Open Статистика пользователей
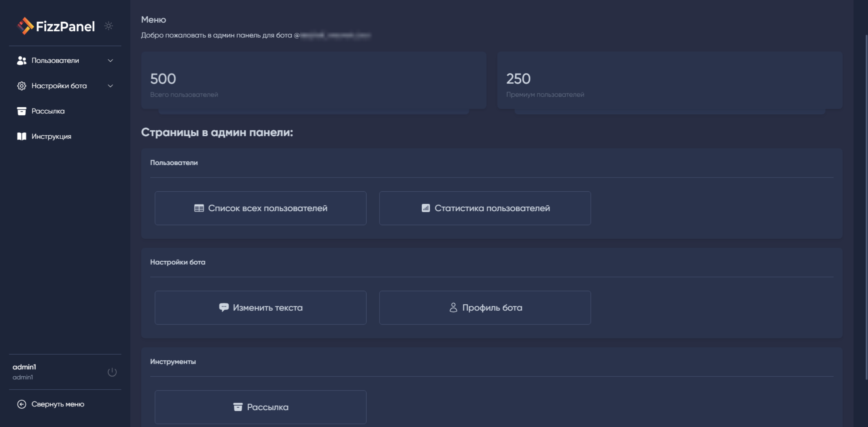The width and height of the screenshot is (868, 427). [485, 208]
